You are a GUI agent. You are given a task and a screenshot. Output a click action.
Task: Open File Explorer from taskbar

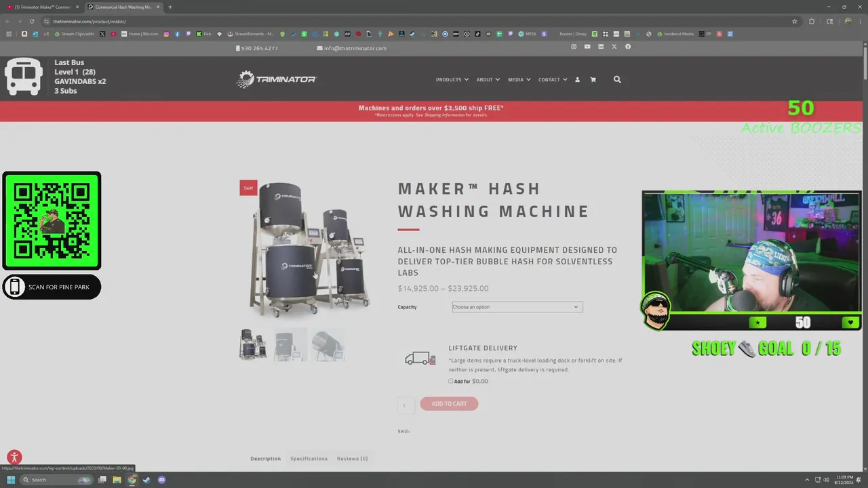pyautogui.click(x=117, y=480)
